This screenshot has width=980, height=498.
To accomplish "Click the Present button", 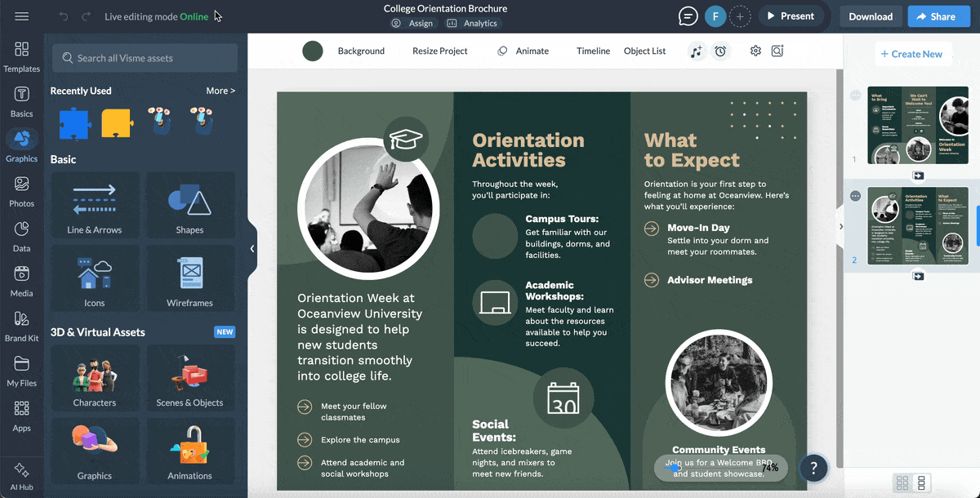I will [x=790, y=16].
